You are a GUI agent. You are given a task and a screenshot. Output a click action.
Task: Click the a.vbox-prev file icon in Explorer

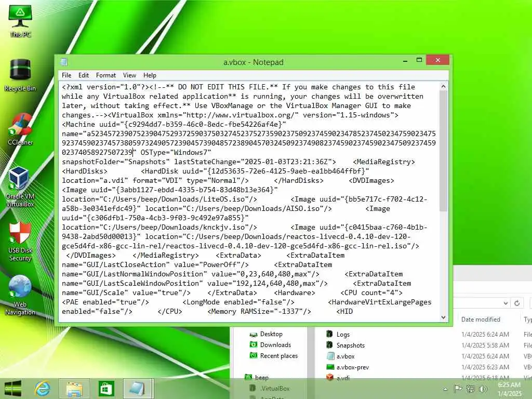pos(330,367)
